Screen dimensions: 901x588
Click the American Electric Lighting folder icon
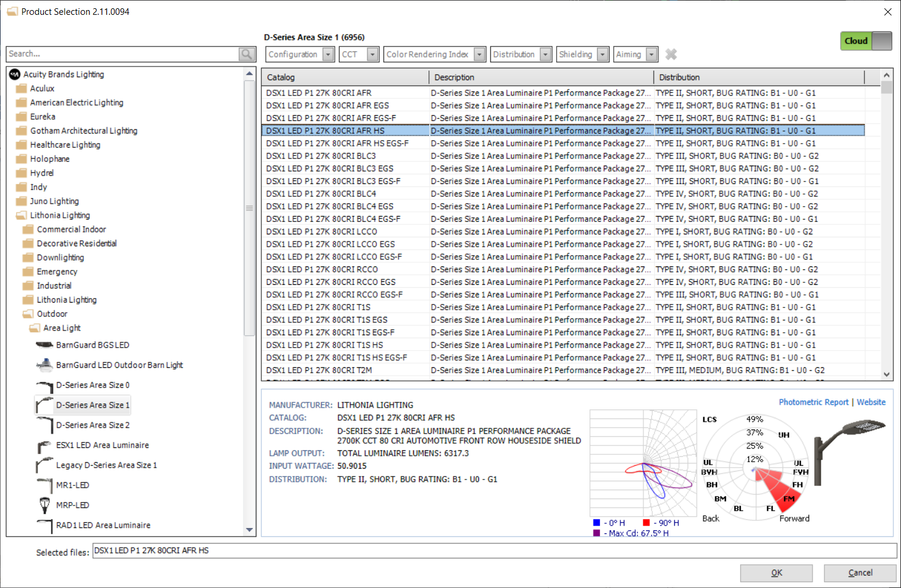pos(21,103)
